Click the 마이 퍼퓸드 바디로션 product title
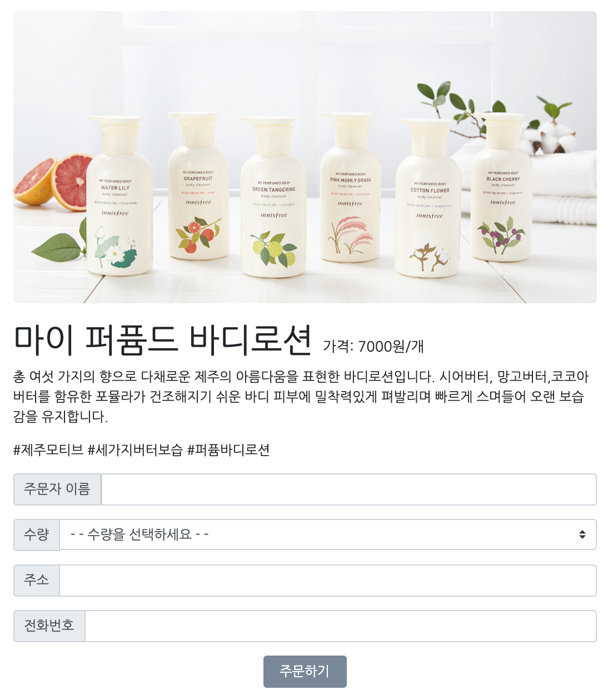The height and width of the screenshot is (700, 608). (x=162, y=339)
